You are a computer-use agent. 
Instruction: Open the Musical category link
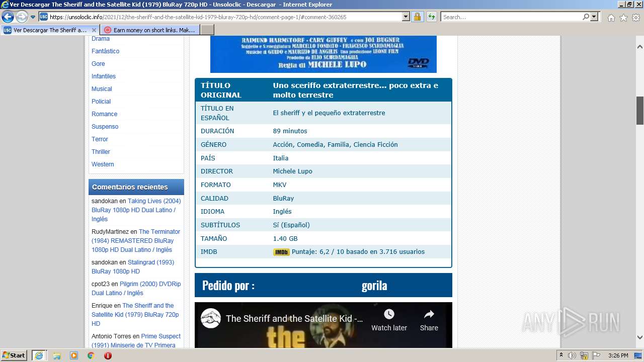click(102, 89)
